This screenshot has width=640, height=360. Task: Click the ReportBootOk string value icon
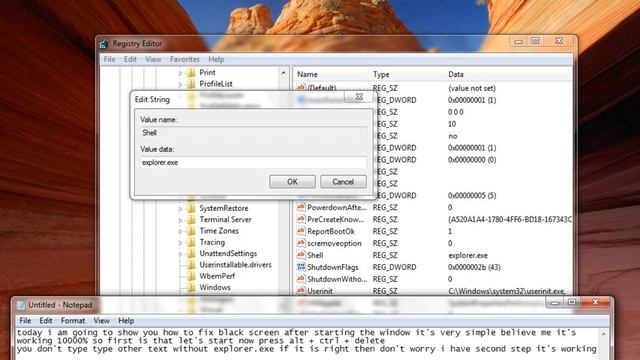click(301, 231)
